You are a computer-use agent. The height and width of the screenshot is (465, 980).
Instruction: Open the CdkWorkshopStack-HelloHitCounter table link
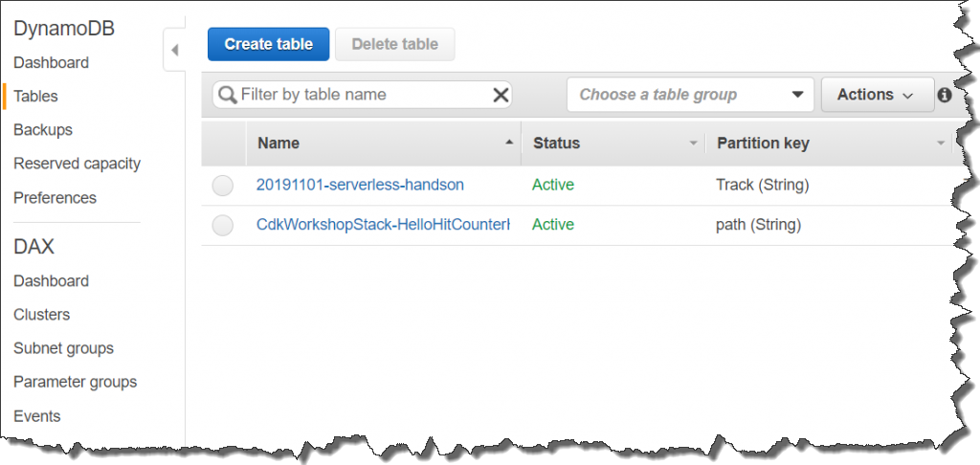(x=383, y=225)
